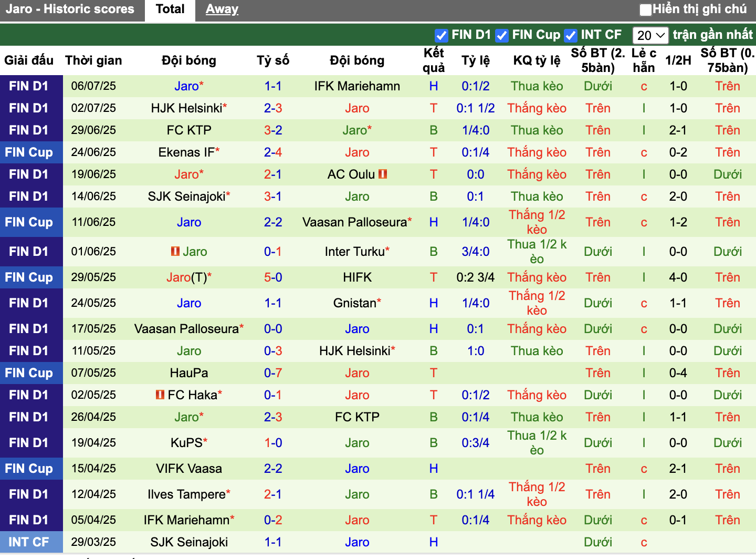Open SJK Seinajoki team in 14/06/25 row
Image resolution: width=756 pixels, height=559 pixels.
point(186,196)
